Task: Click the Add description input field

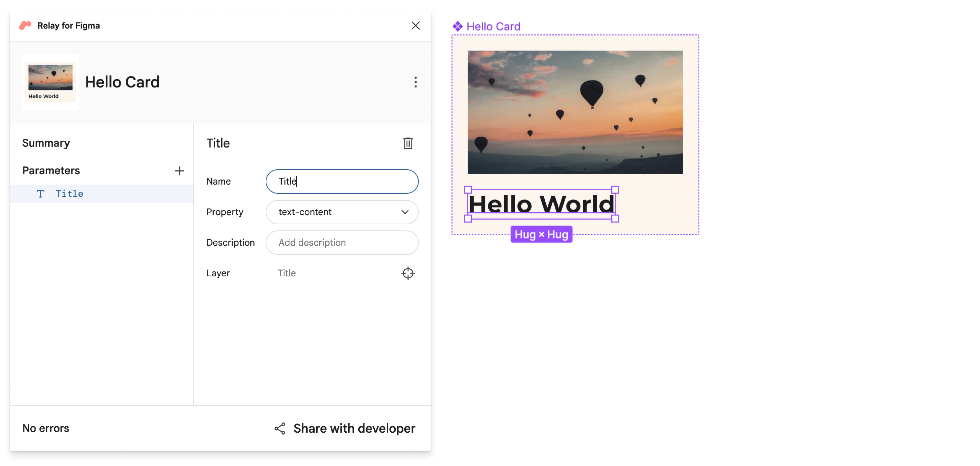Action: coord(342,242)
